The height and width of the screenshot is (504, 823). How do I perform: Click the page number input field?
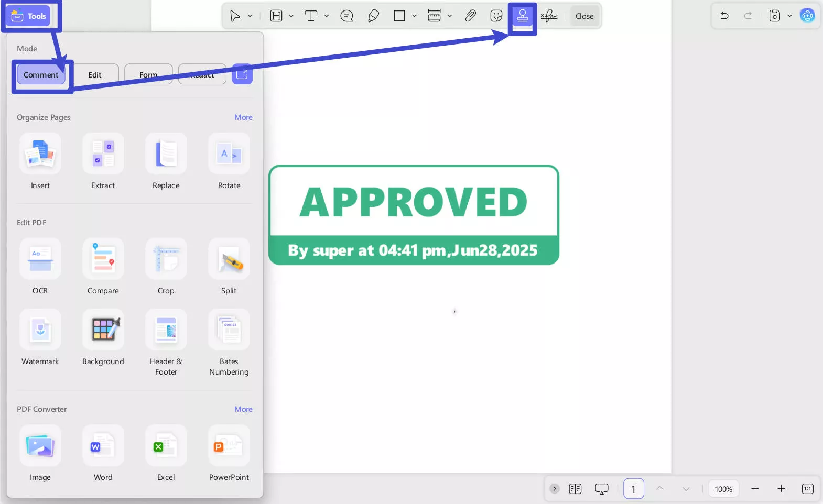633,489
